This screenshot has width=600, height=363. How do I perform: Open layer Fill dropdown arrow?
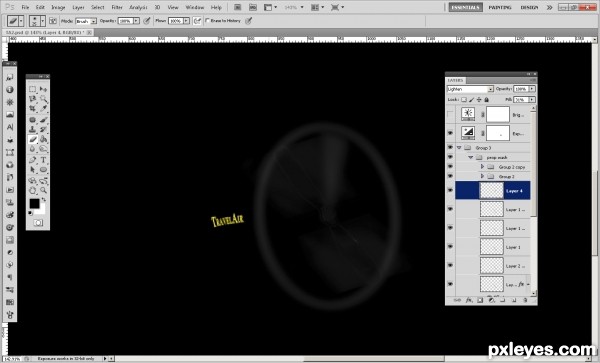532,99
